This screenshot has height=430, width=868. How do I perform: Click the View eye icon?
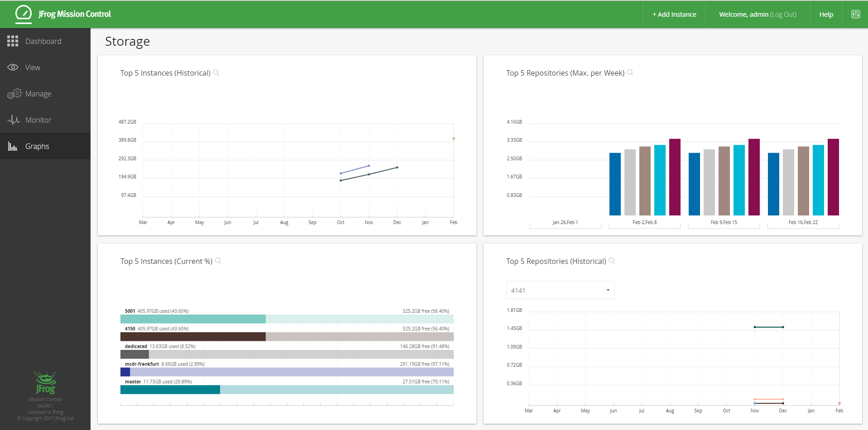point(13,67)
